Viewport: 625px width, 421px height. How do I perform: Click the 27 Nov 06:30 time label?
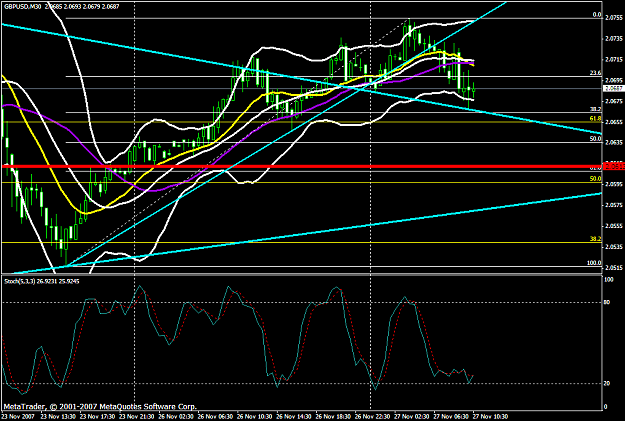tap(452, 416)
